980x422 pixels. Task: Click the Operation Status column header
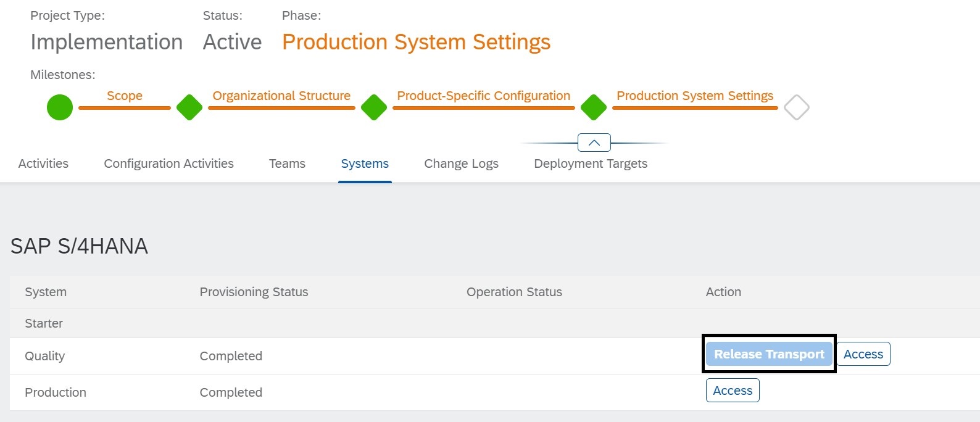514,292
